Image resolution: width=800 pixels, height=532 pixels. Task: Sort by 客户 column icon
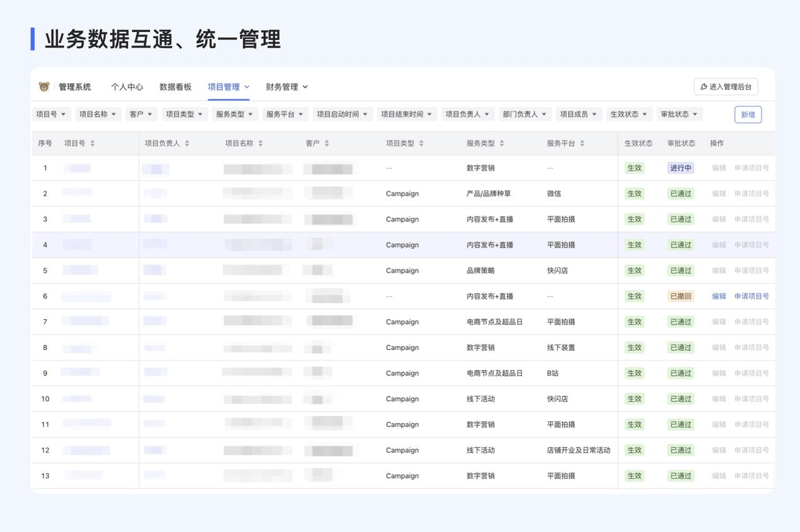click(327, 143)
